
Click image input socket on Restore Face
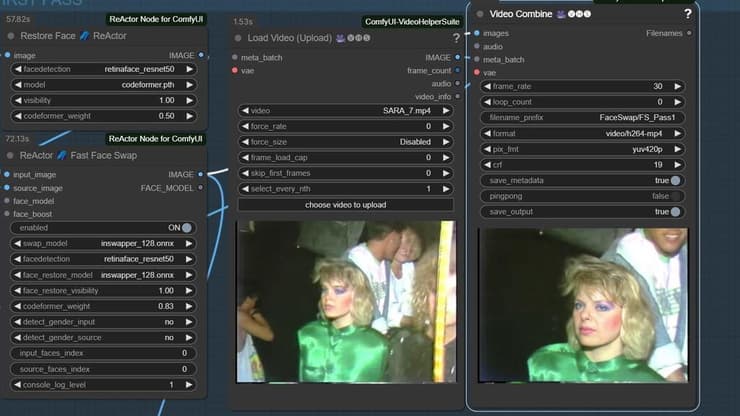(x=7, y=55)
